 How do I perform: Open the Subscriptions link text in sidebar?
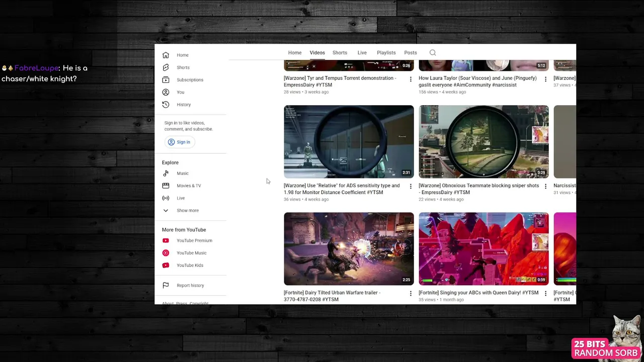click(x=190, y=80)
